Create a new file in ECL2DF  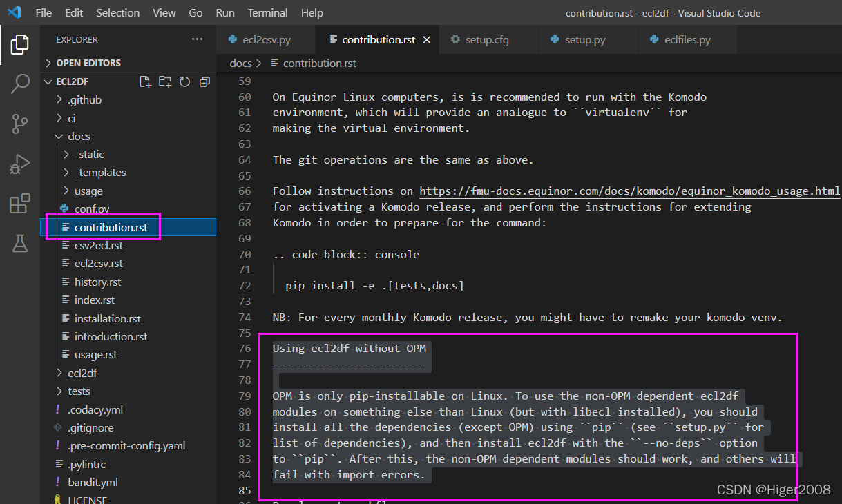point(145,82)
